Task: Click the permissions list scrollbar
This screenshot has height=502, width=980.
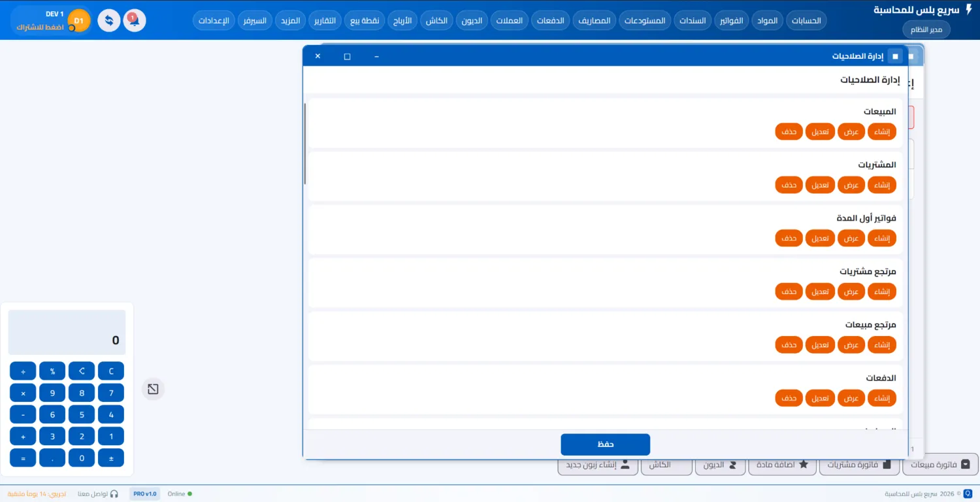Action: click(305, 144)
